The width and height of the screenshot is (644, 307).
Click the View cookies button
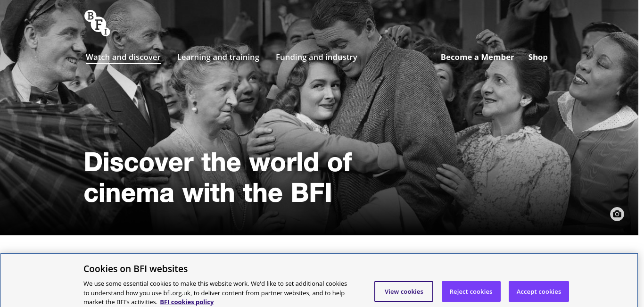pyautogui.click(x=404, y=291)
